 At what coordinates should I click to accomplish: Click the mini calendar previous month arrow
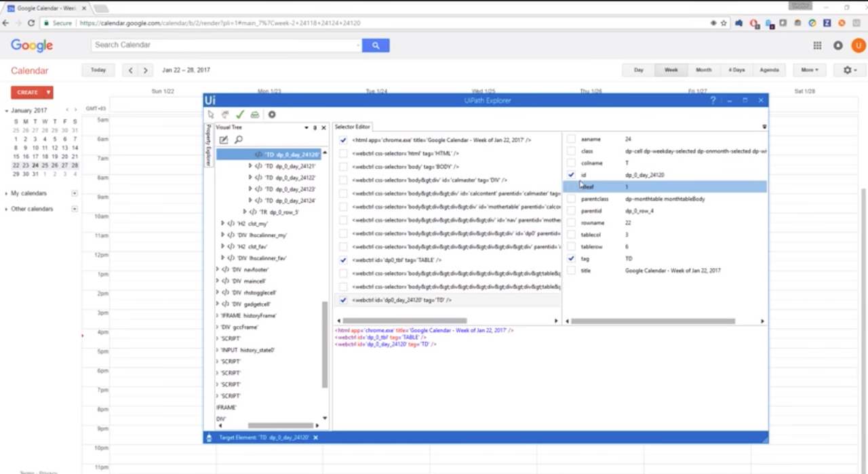point(67,110)
